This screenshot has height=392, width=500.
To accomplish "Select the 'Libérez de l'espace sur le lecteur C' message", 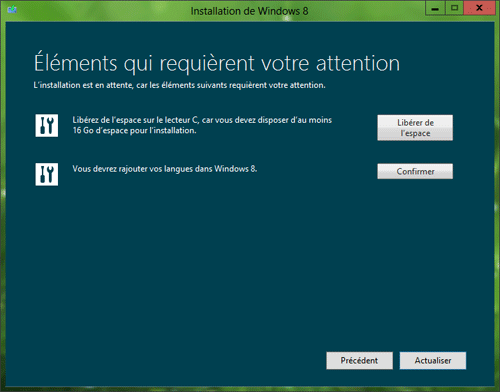I will click(x=202, y=125).
